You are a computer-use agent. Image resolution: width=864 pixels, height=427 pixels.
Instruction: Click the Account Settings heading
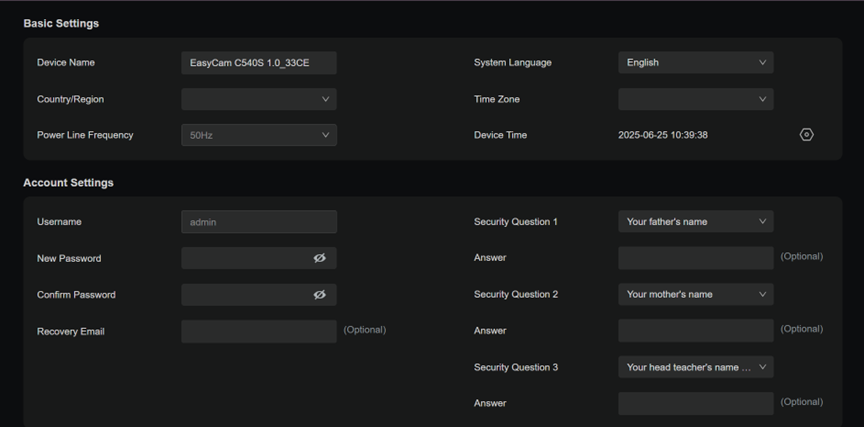pyautogui.click(x=68, y=182)
